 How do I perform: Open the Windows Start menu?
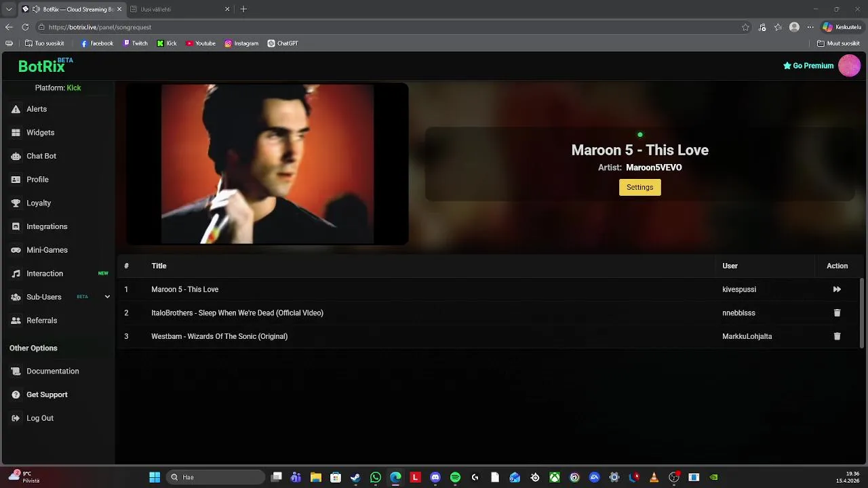click(x=155, y=477)
